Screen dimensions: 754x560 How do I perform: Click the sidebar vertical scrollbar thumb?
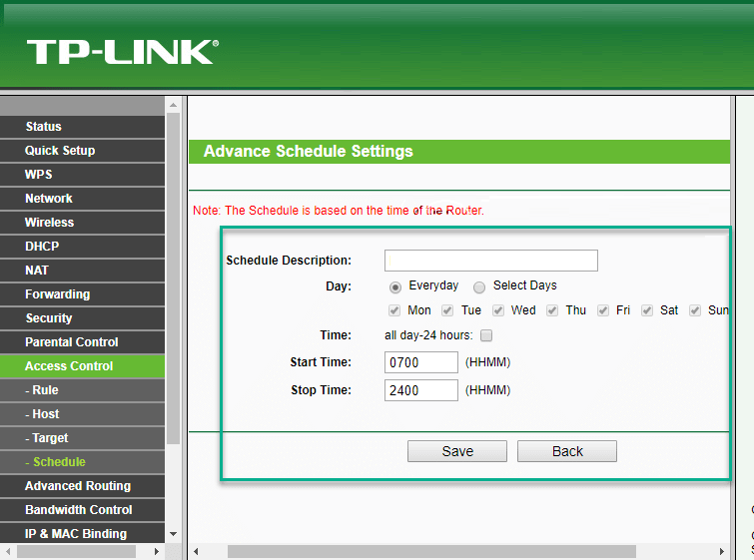174,279
